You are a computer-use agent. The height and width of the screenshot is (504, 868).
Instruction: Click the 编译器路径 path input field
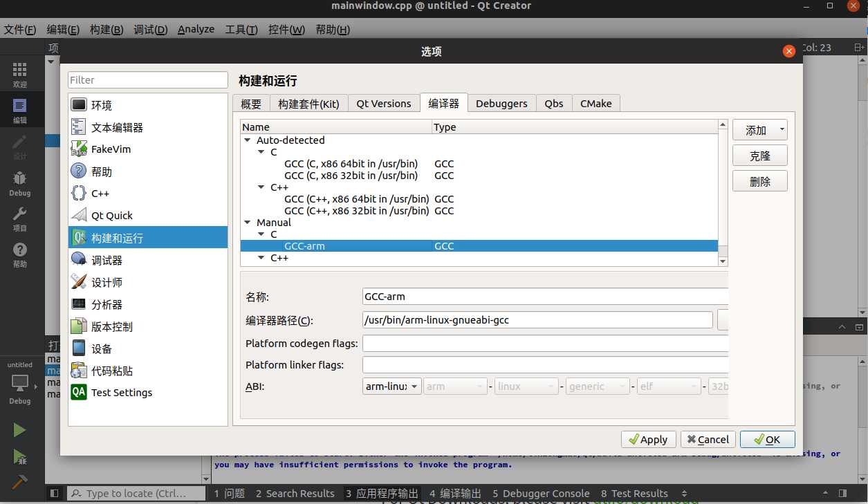tap(537, 319)
